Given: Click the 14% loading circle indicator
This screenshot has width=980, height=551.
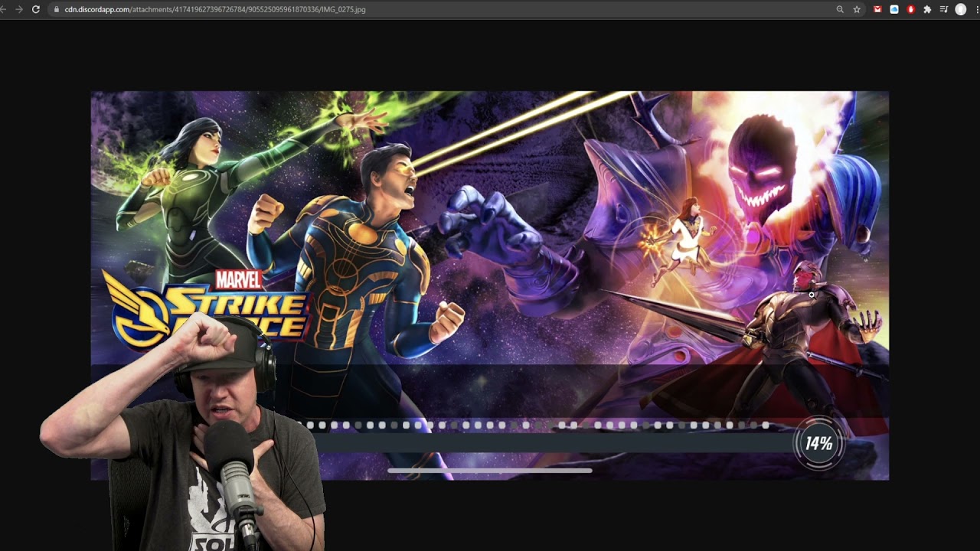Looking at the screenshot, I should 818,443.
